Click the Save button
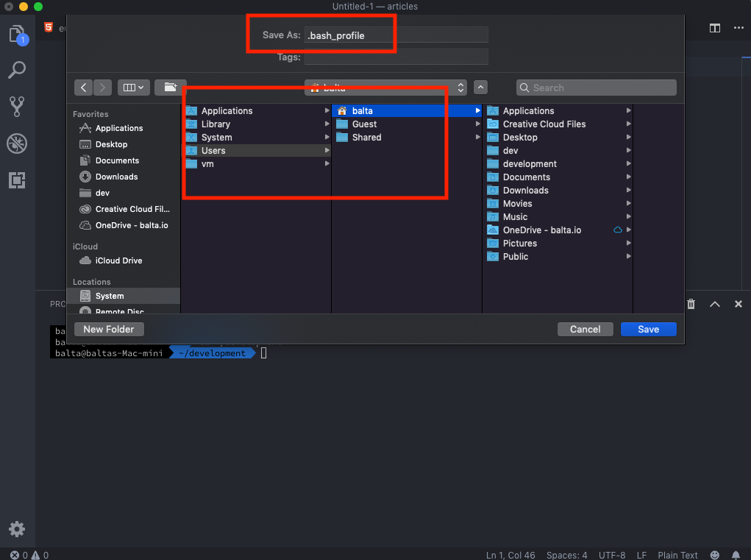 (648, 329)
